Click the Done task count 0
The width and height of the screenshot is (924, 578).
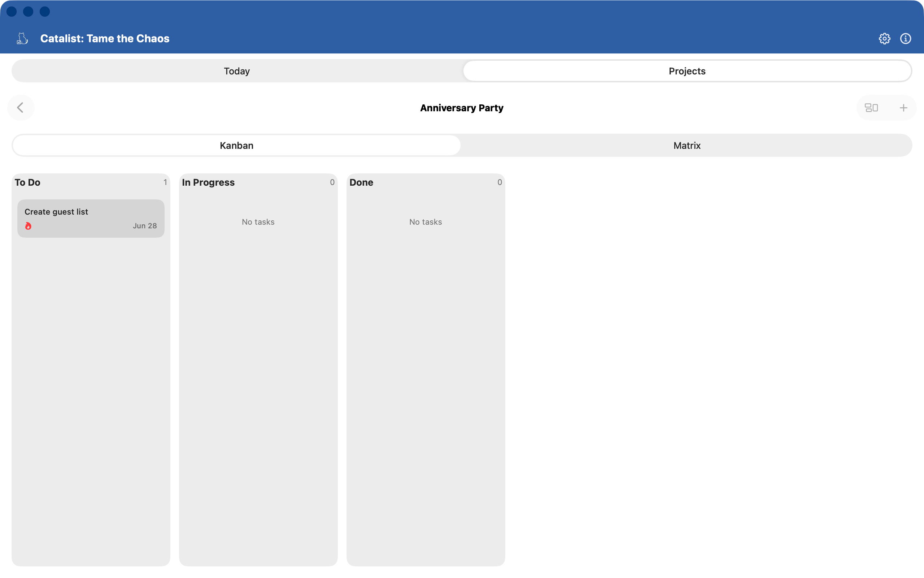(500, 182)
